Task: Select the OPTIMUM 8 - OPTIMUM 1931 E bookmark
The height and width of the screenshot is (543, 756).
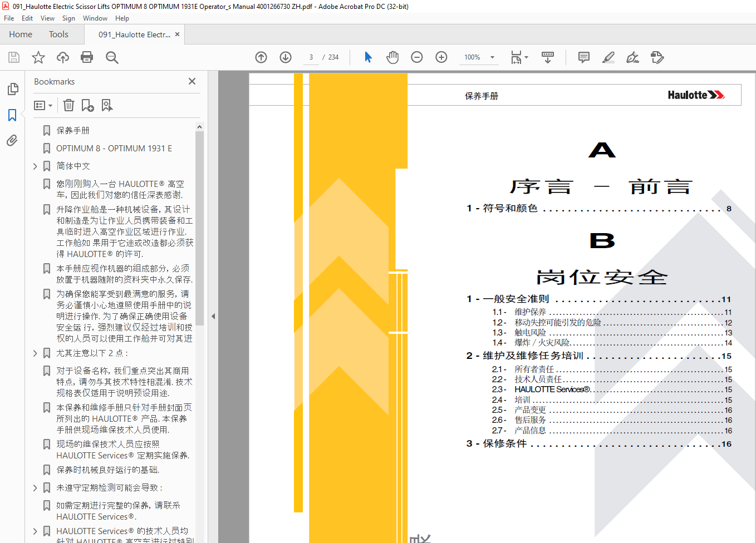Action: 114,149
